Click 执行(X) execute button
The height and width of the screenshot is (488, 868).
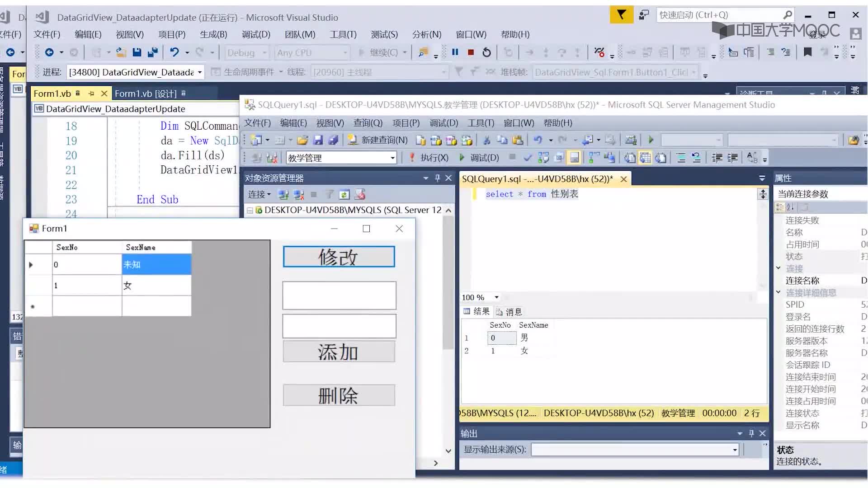coord(429,158)
